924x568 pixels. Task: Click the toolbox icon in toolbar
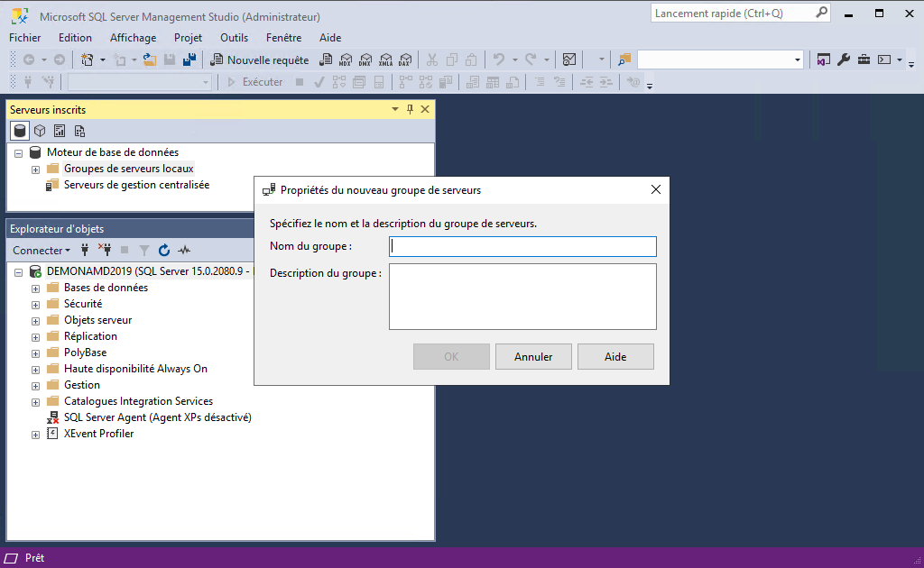point(864,60)
